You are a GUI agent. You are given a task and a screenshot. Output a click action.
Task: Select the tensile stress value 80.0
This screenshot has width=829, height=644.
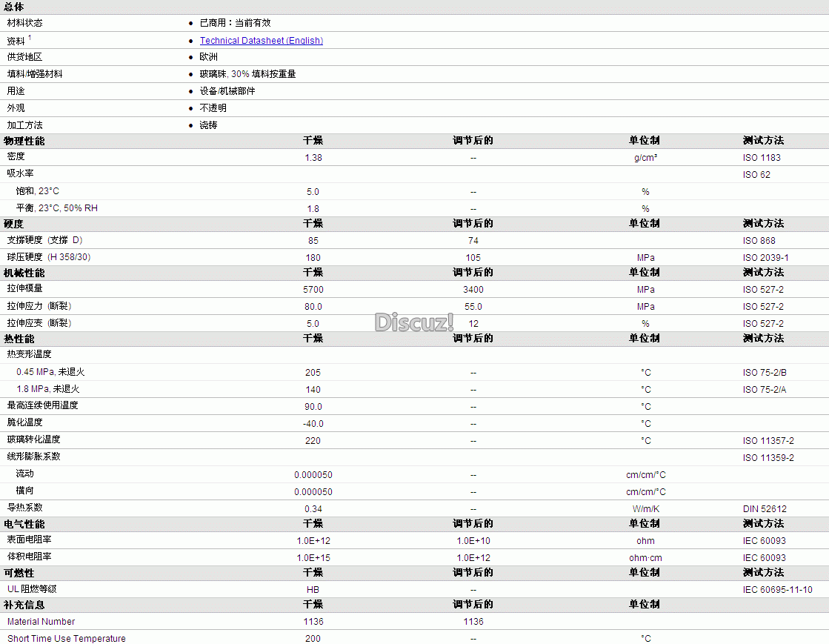click(x=313, y=307)
